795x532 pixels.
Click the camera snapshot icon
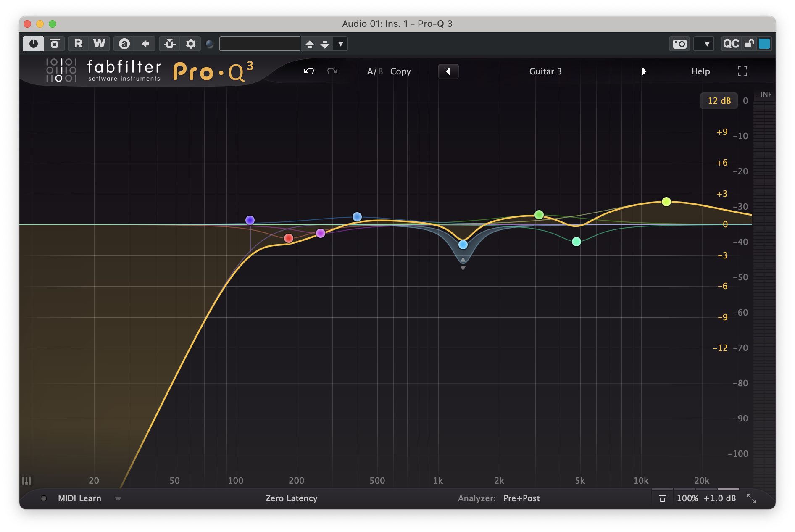click(x=679, y=44)
